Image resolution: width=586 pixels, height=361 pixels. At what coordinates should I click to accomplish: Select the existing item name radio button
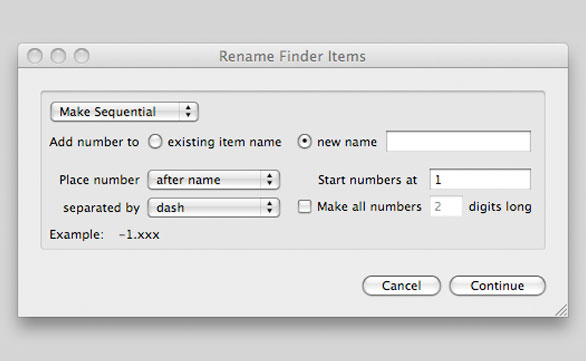click(155, 142)
